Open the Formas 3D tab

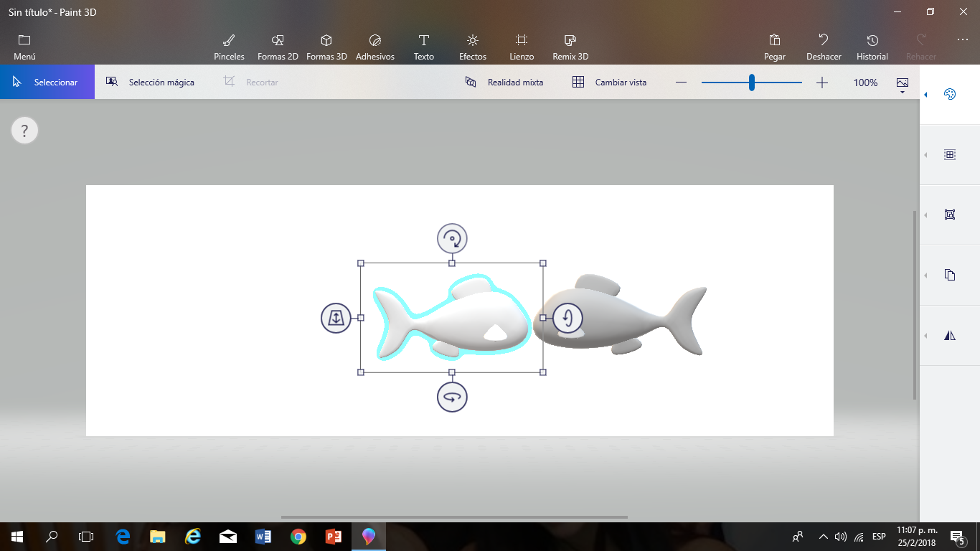pyautogui.click(x=326, y=47)
